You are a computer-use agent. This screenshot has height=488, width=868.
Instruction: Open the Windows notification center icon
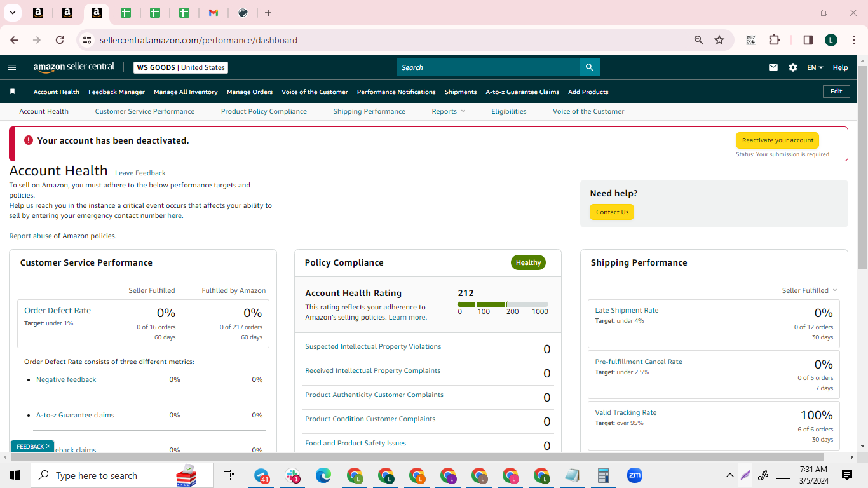[x=847, y=475]
